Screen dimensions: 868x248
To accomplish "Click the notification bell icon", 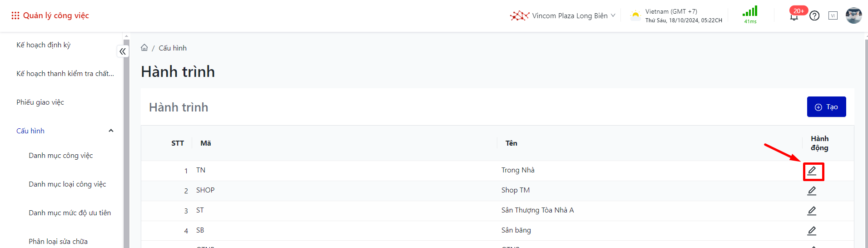I will [x=794, y=16].
